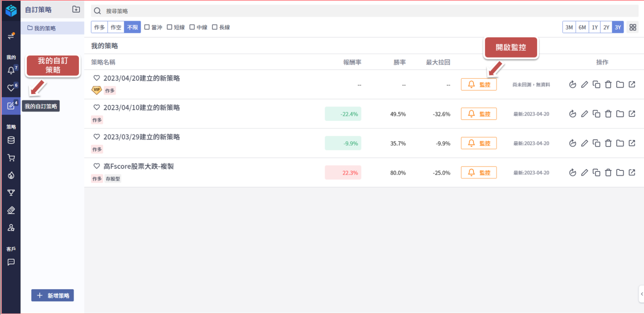Viewport: 644px width, 315px height.
Task: Enable 監控 for 2023/03/29建立的新策略
Action: [x=479, y=143]
